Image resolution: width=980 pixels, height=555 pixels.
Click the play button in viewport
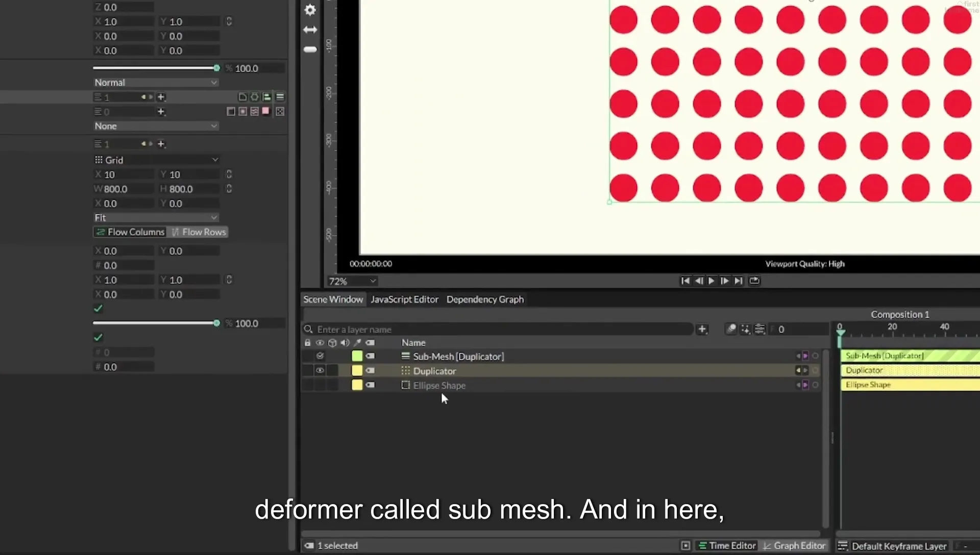(x=711, y=281)
